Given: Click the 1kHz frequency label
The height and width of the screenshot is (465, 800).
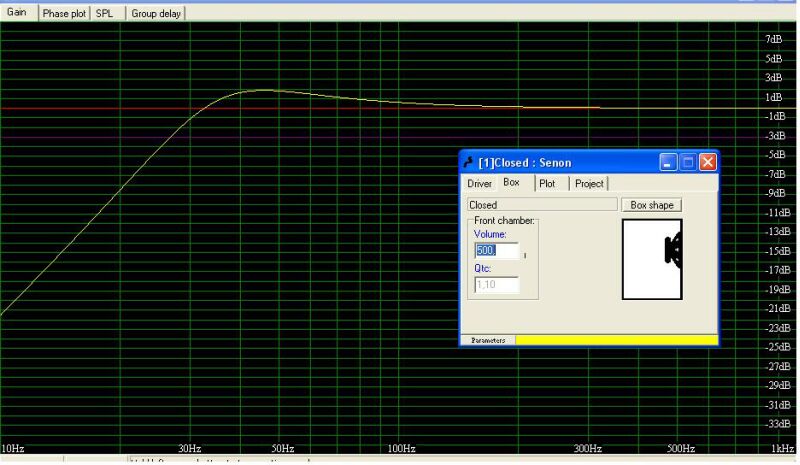Looking at the screenshot, I should [782, 449].
